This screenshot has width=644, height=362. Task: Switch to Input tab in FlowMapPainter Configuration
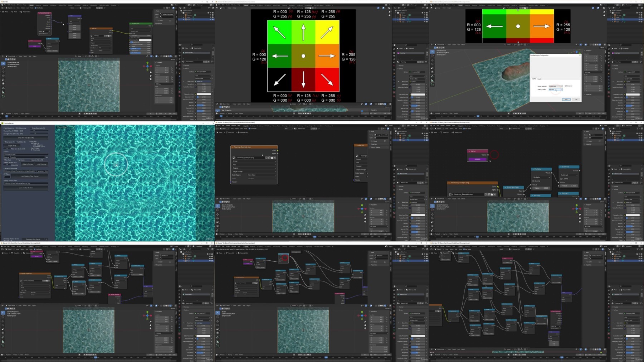click(x=539, y=79)
